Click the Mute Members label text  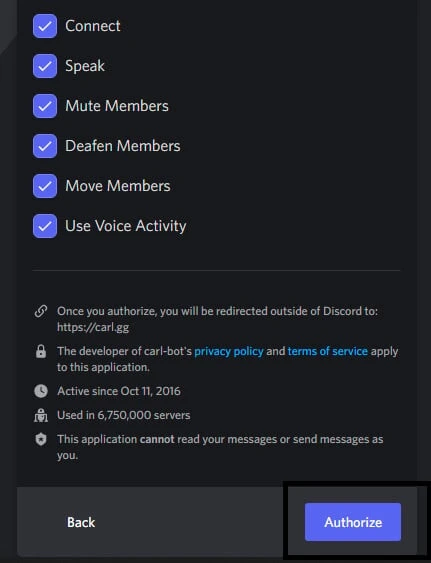click(x=117, y=106)
